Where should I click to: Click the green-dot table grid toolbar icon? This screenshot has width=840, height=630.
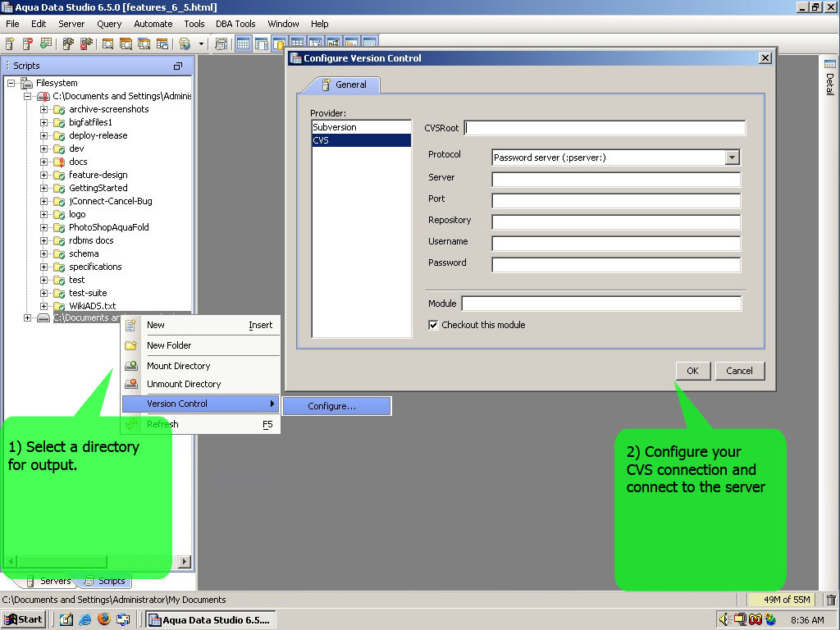coord(46,43)
